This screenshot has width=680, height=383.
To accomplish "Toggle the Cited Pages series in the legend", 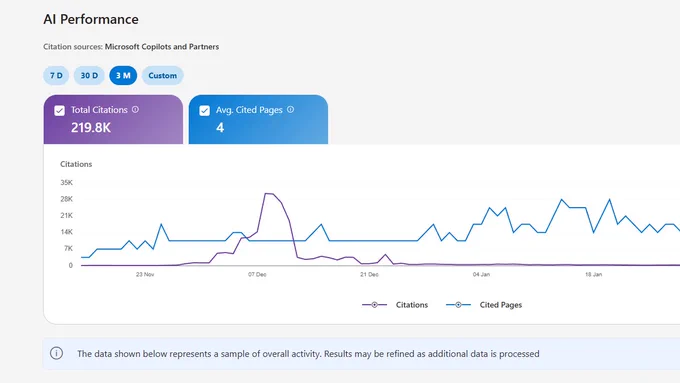I will click(484, 305).
